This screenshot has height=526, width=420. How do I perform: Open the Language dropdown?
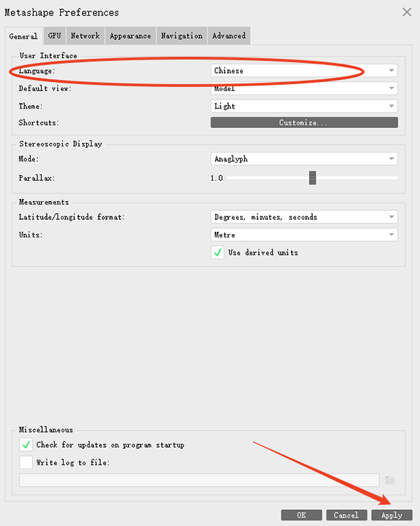tap(304, 71)
